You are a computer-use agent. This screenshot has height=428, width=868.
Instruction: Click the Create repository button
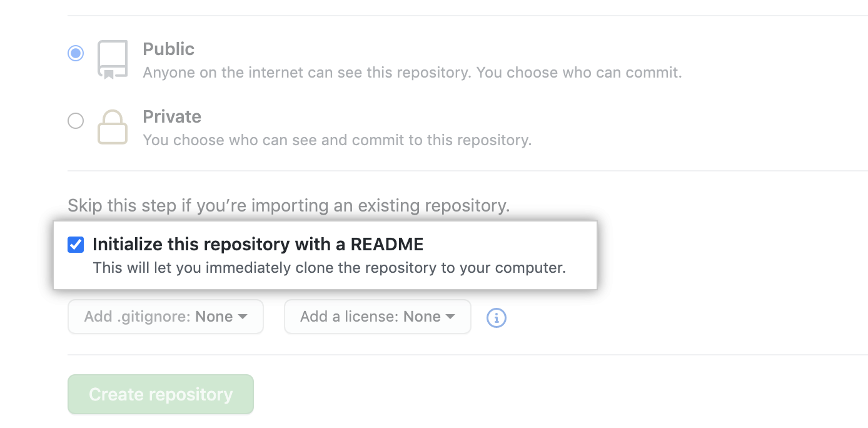(160, 394)
